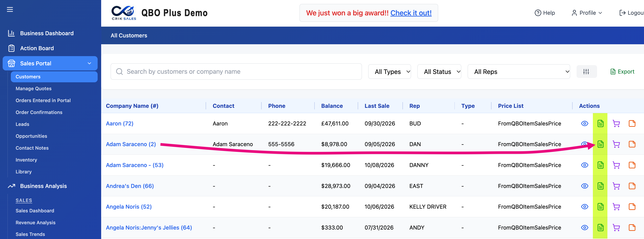Screen dimensions: 644x239
Task: View Adam Saraceno - (53) with eye icon
Action: tap(584, 165)
